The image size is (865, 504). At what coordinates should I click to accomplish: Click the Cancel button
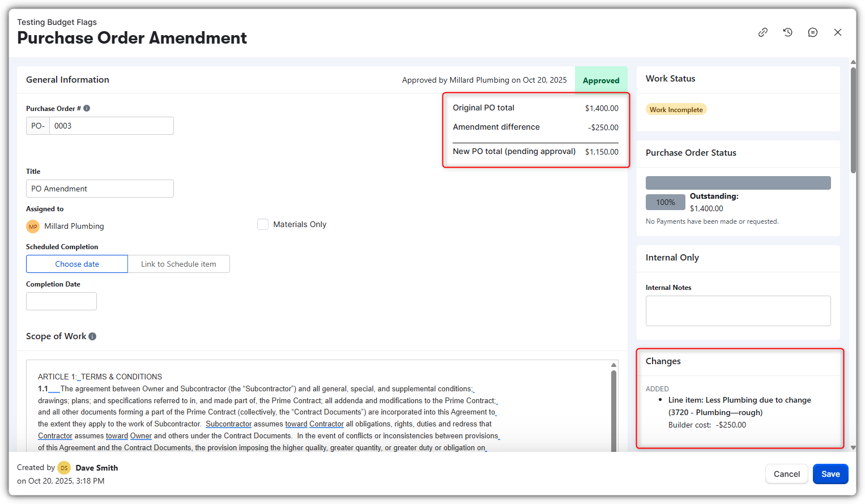[787, 474]
